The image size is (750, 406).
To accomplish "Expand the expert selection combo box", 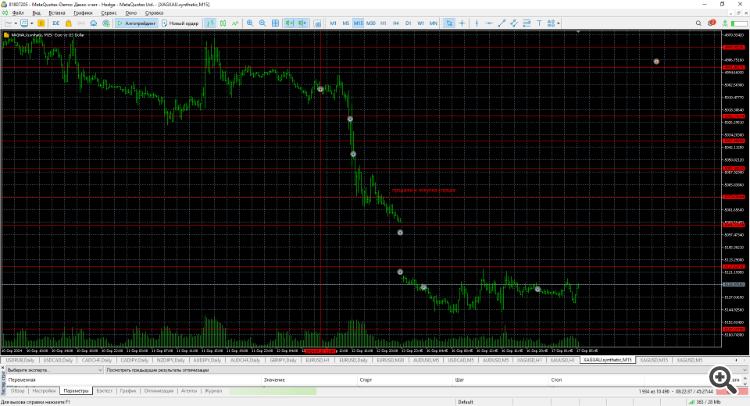I will tap(55, 370).
